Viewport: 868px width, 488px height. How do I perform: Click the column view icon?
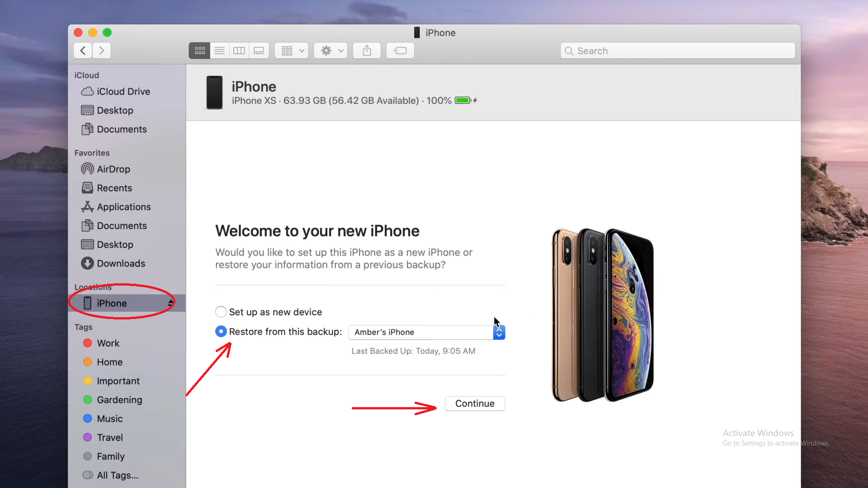tap(238, 51)
